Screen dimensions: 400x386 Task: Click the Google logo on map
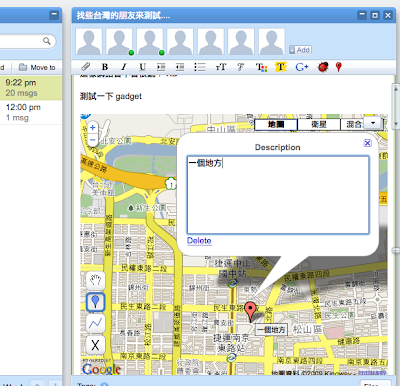pyautogui.click(x=101, y=369)
